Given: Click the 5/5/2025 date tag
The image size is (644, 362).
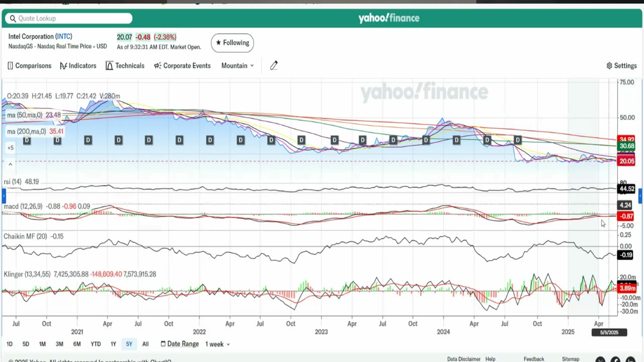Looking at the screenshot, I should 609,332.
